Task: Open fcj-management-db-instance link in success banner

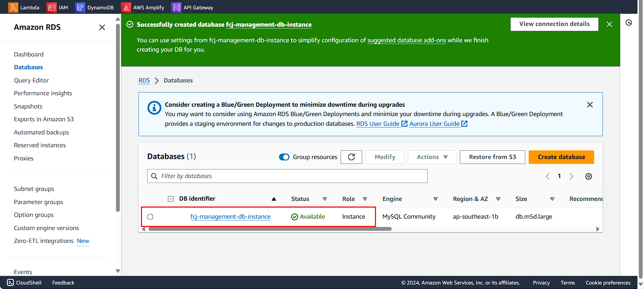Action: (x=269, y=25)
